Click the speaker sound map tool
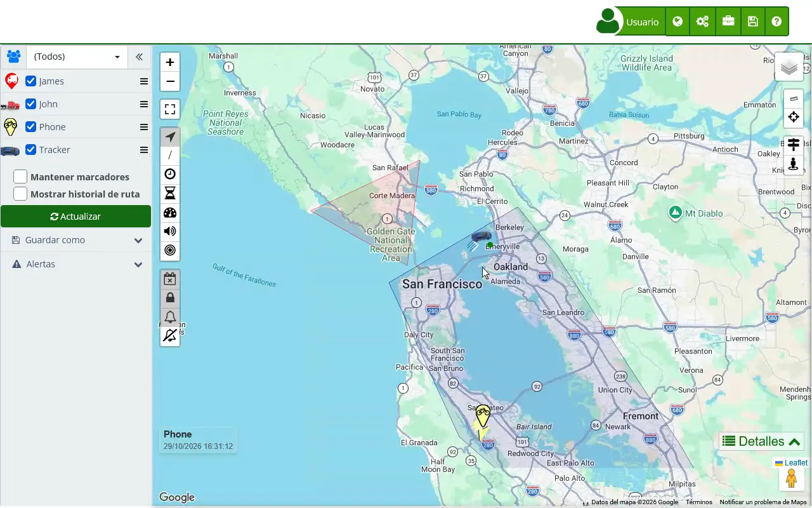The width and height of the screenshot is (812, 508). 170,231
